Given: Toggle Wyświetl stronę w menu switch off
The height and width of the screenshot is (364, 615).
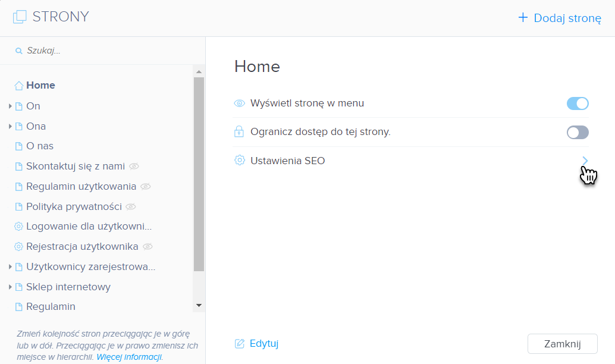Looking at the screenshot, I should pyautogui.click(x=578, y=103).
